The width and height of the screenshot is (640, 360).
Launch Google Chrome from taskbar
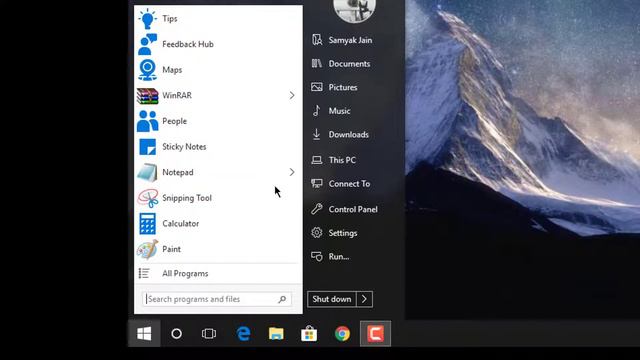click(342, 334)
